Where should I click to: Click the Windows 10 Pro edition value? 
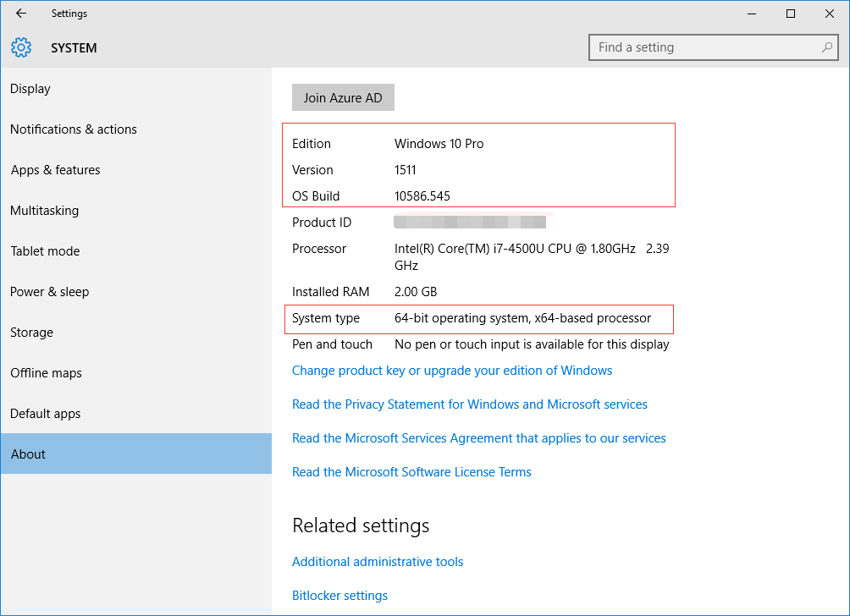(x=439, y=144)
